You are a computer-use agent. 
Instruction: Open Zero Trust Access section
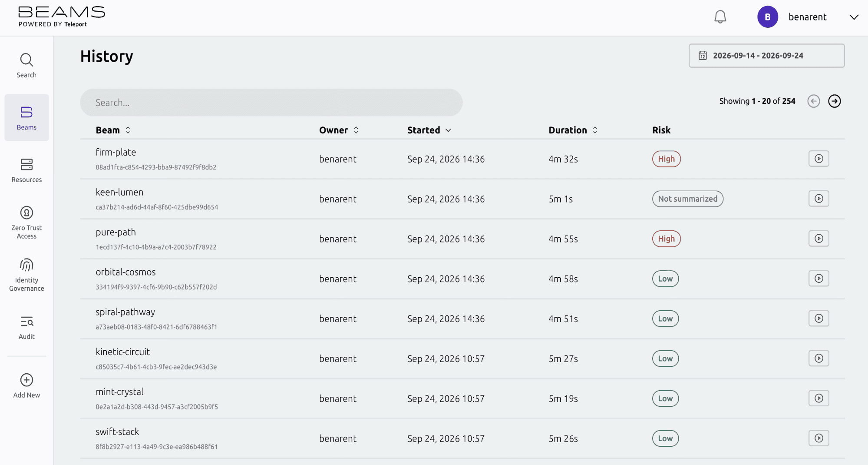tap(26, 223)
